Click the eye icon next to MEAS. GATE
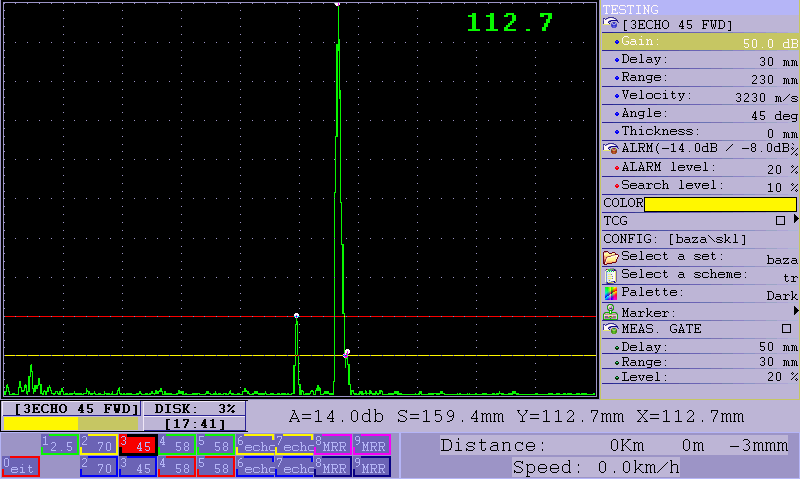800x479 pixels. (x=610, y=329)
